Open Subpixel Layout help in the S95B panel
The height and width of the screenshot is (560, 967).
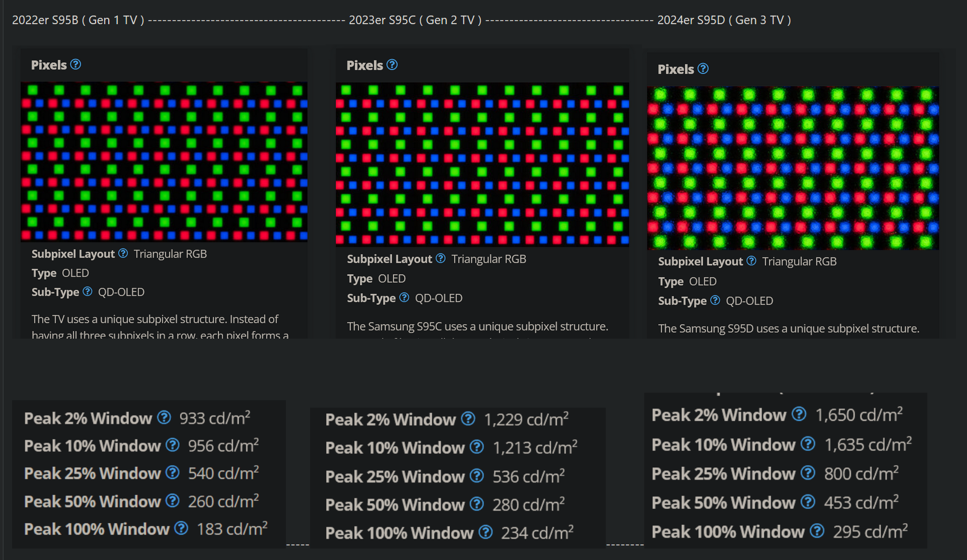[x=123, y=254]
